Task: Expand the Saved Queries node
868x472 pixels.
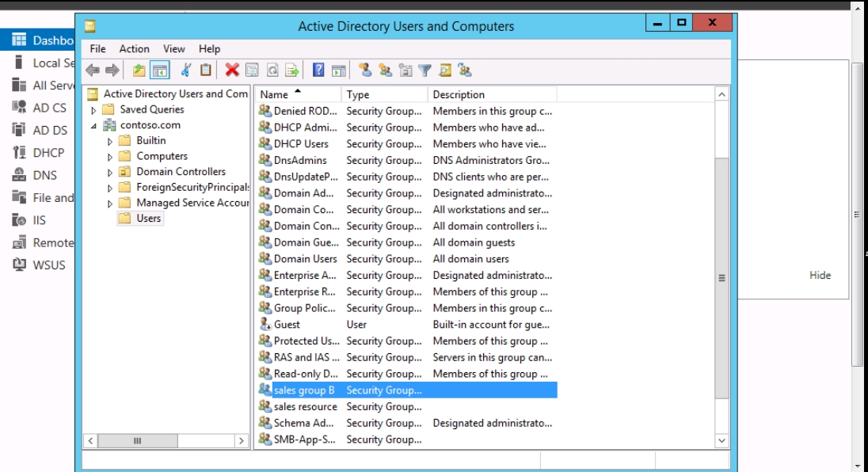Action: pos(93,110)
